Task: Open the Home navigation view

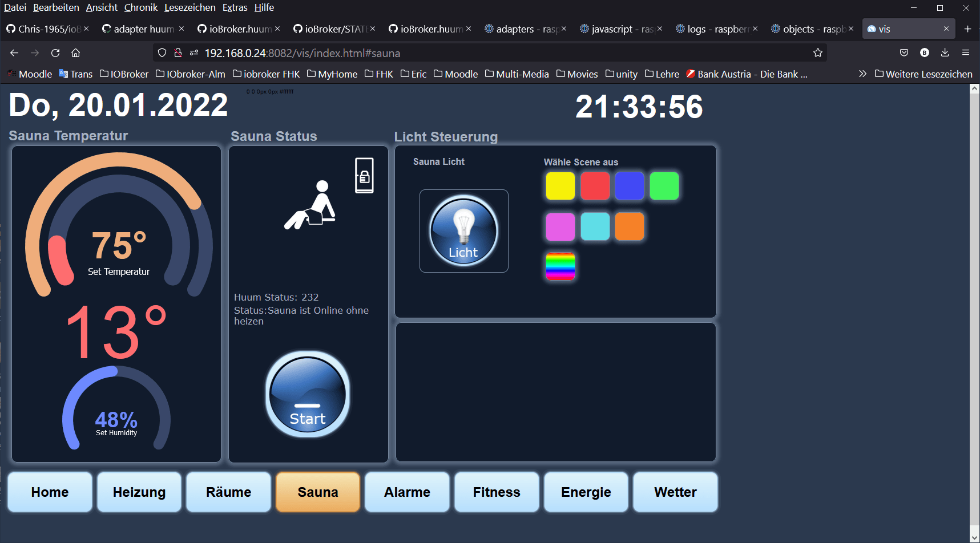Action: point(50,492)
